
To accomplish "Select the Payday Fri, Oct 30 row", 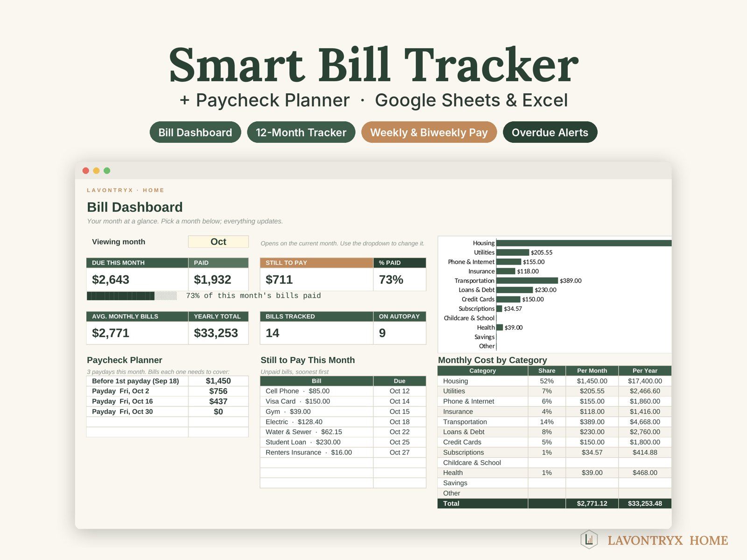I will point(167,412).
